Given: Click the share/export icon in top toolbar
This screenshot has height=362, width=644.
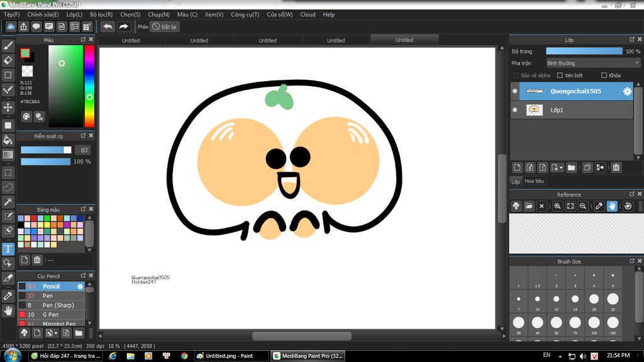Looking at the screenshot, I should tap(23, 26).
